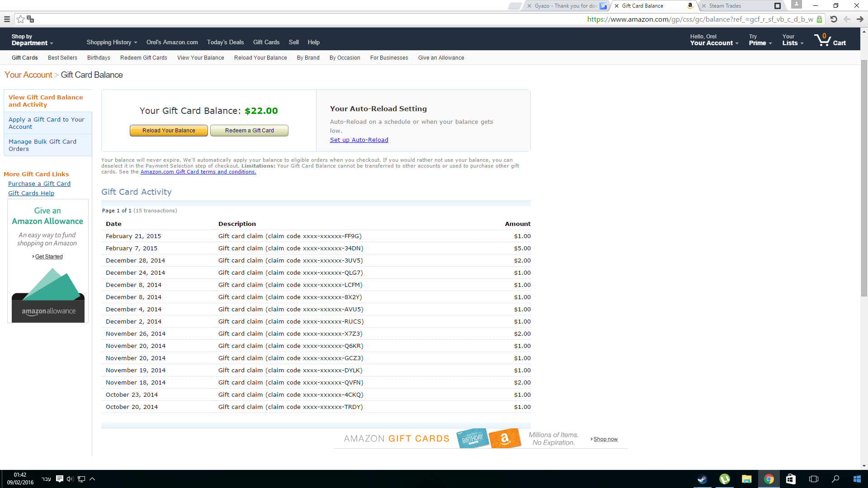Image resolution: width=868 pixels, height=488 pixels.
Task: Expand the Shopping History dropdown
Action: 112,42
